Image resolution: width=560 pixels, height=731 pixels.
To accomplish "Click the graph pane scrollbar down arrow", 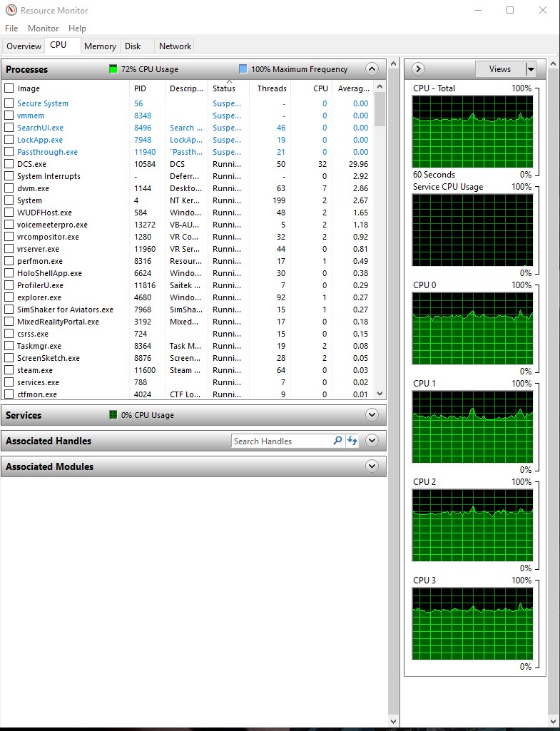I will [554, 721].
